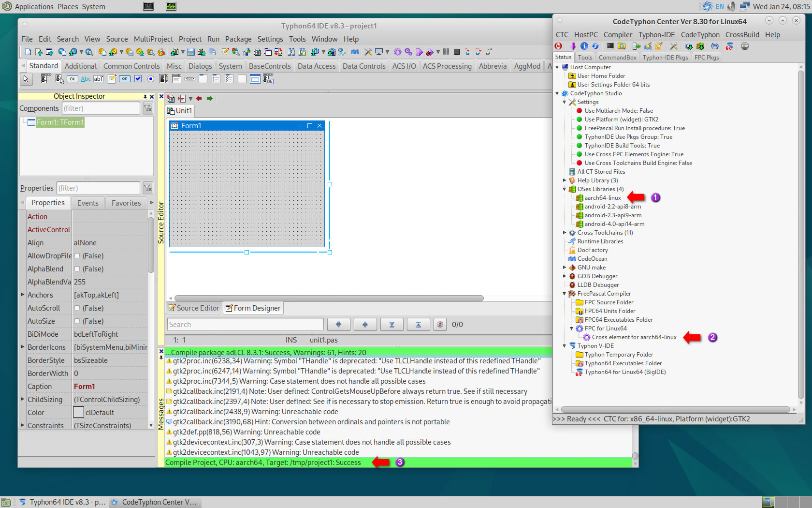Screen dimensions: 812x508
Task: Open terminal launcher in top panel
Action: 148,6
